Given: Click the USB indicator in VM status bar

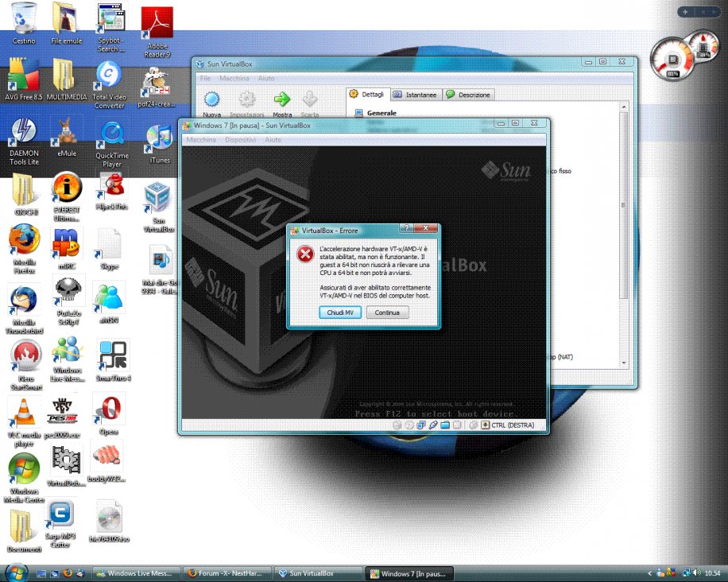Looking at the screenshot, I should 433,425.
